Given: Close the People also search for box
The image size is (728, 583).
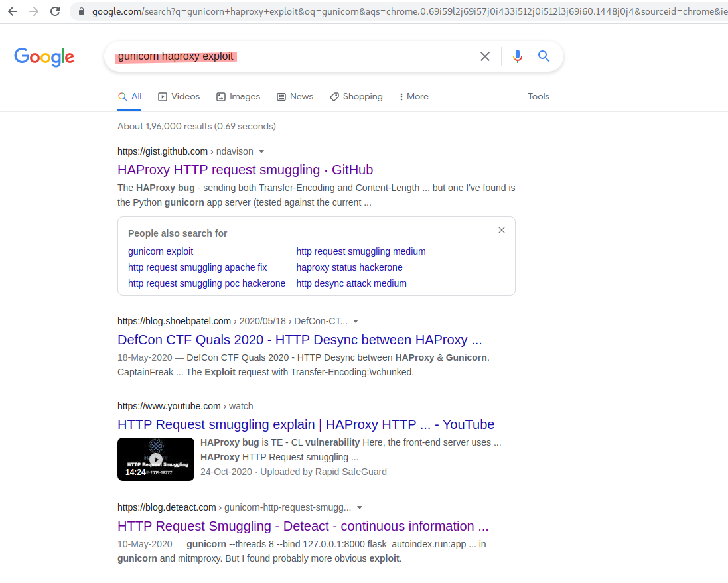Looking at the screenshot, I should 502,230.
